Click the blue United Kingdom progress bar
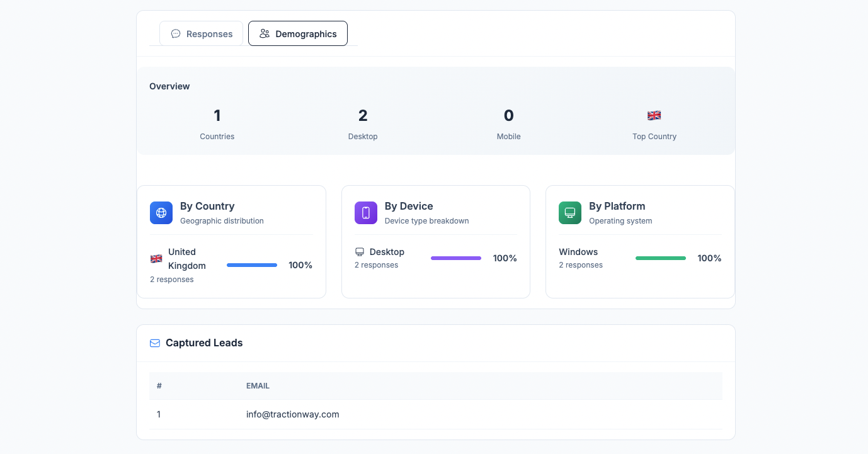The image size is (868, 454). pos(251,264)
